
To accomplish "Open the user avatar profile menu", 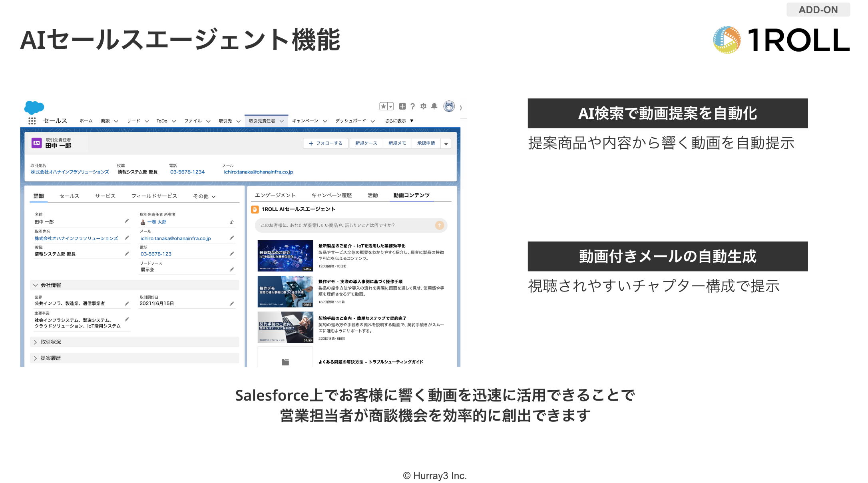I will click(x=449, y=106).
